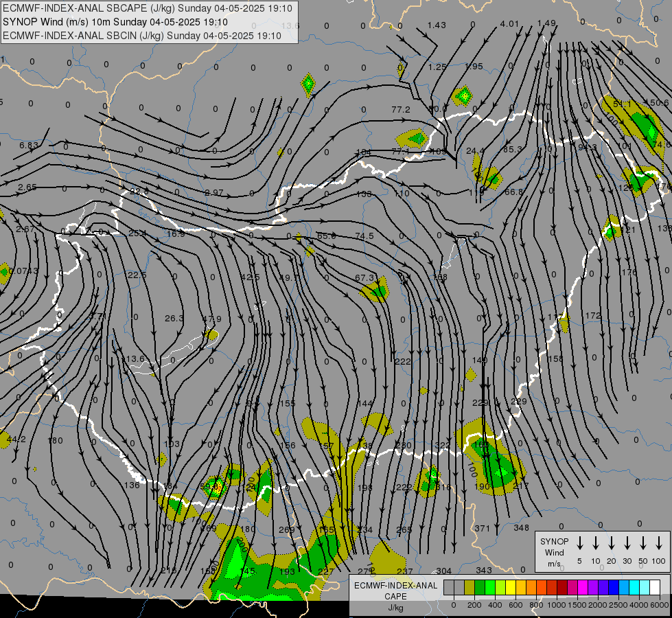Select the pure blue CAPE legend swatch
This screenshot has width=672, height=618.
(x=614, y=588)
